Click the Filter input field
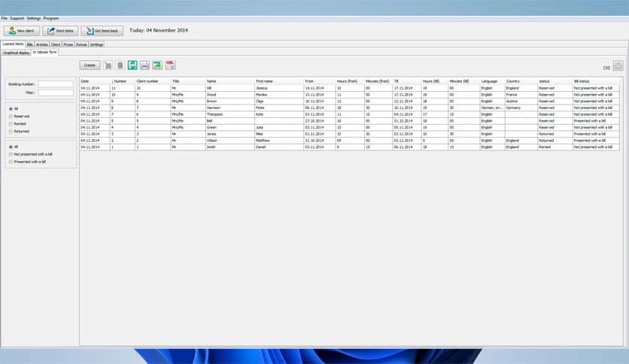629x364 pixels. point(56,93)
